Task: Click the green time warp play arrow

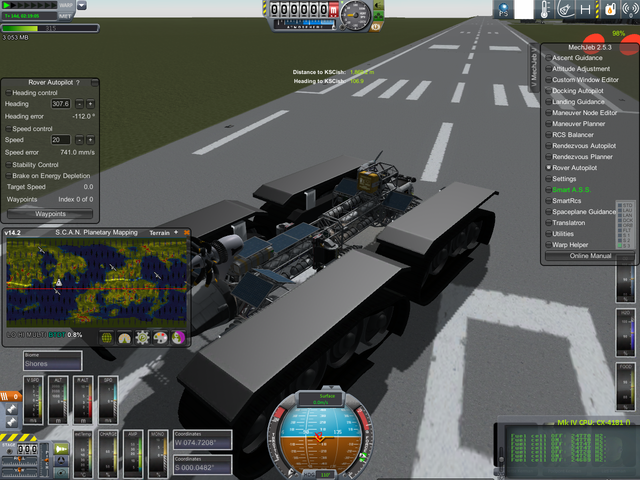Action: click(x=7, y=5)
